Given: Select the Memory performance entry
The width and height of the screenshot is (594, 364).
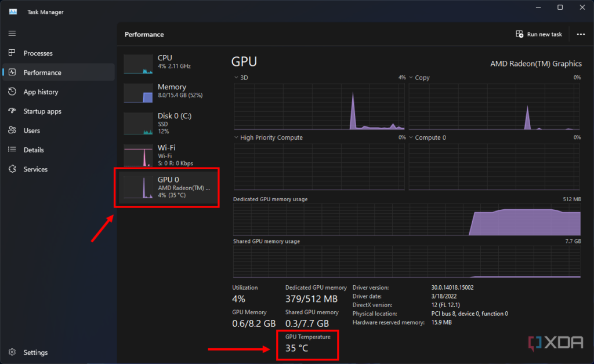Looking at the screenshot, I should (x=169, y=92).
